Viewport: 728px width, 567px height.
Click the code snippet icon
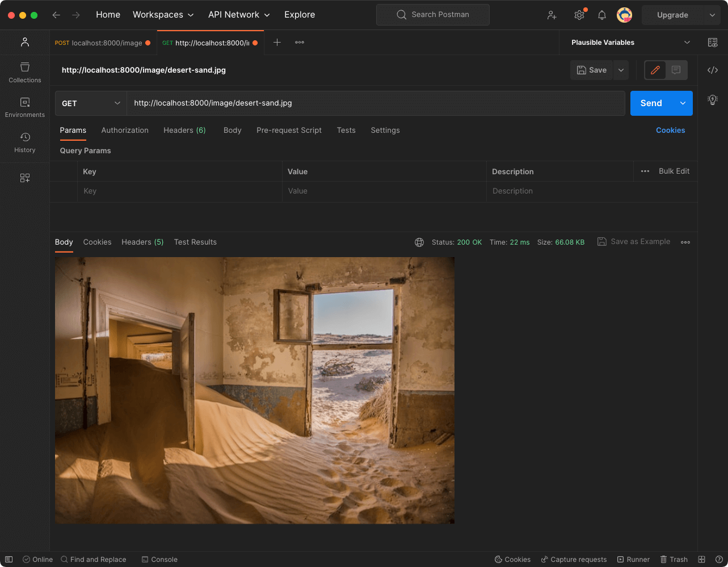click(x=713, y=70)
